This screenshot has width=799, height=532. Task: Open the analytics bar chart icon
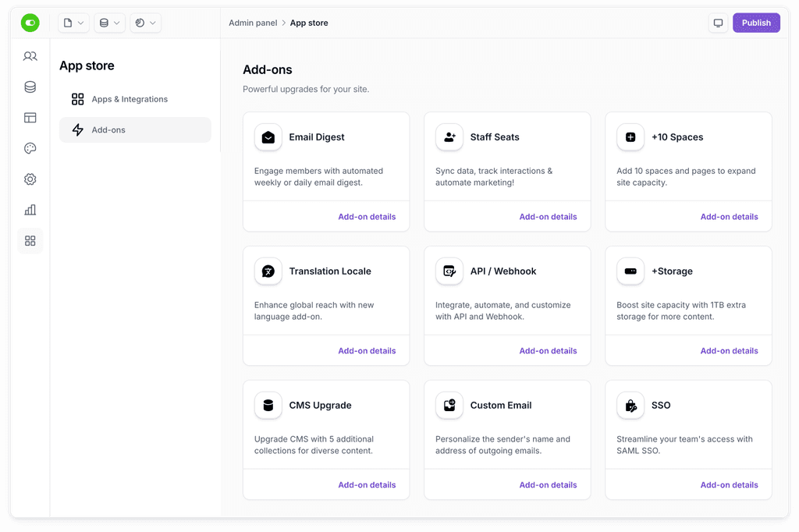(30, 210)
